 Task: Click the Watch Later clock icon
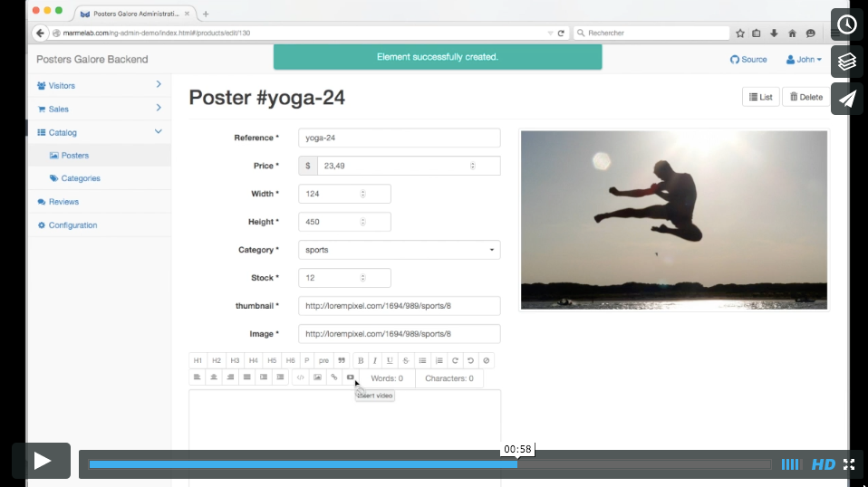point(847,24)
